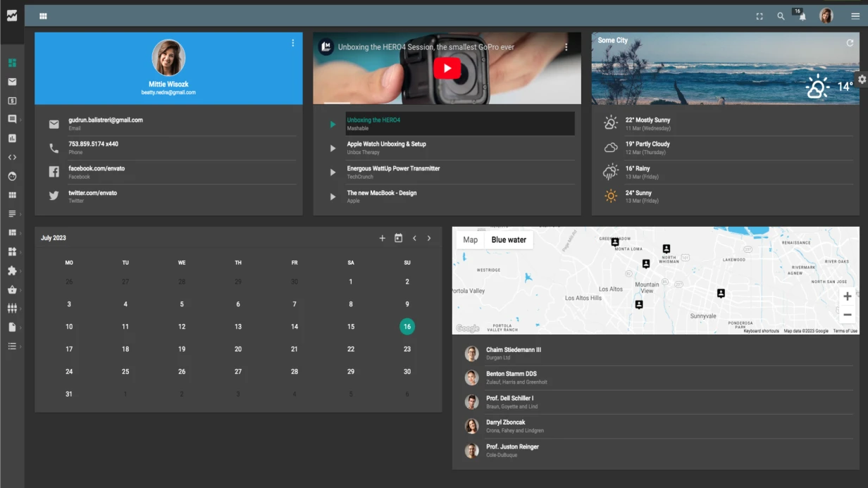The height and width of the screenshot is (488, 868).
Task: Play the HERO4 unboxing YouTube video
Action: [x=447, y=68]
